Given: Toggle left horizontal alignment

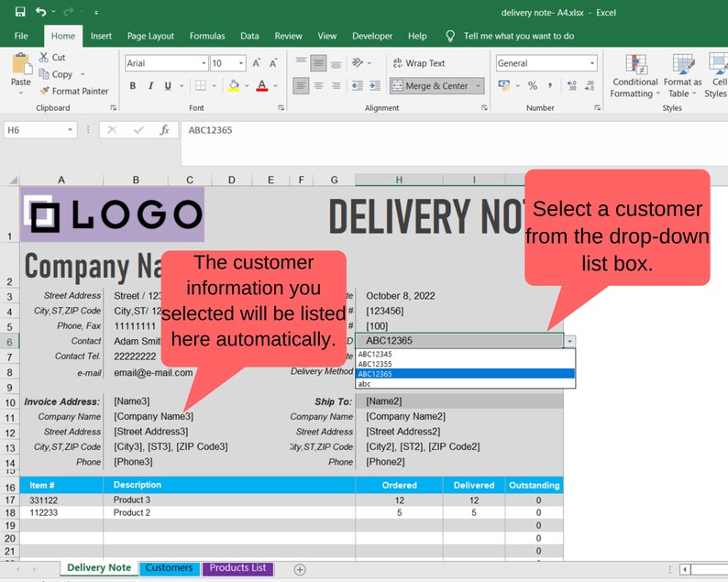Looking at the screenshot, I should (x=301, y=86).
